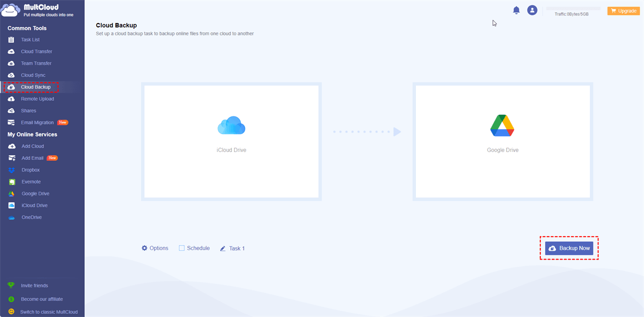Image resolution: width=644 pixels, height=317 pixels.
Task: Click the switch to classic MultCloud icon
Action: point(11,312)
